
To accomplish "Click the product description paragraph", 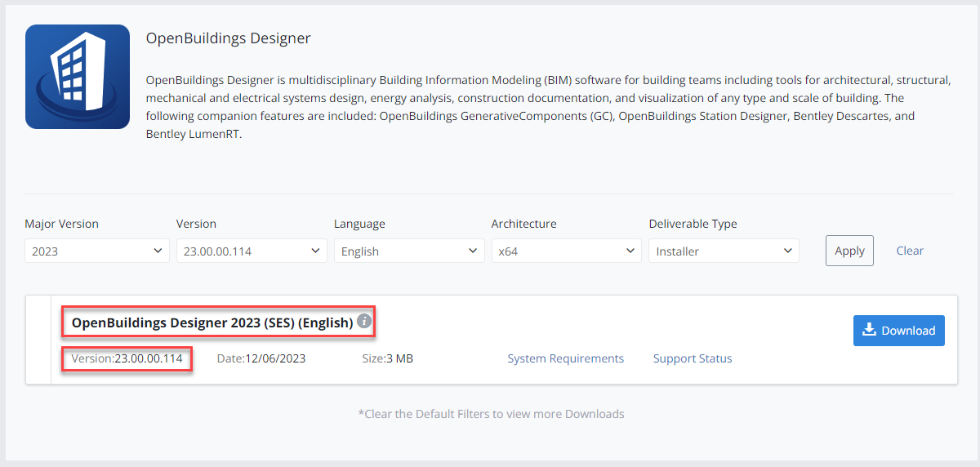I will (549, 107).
